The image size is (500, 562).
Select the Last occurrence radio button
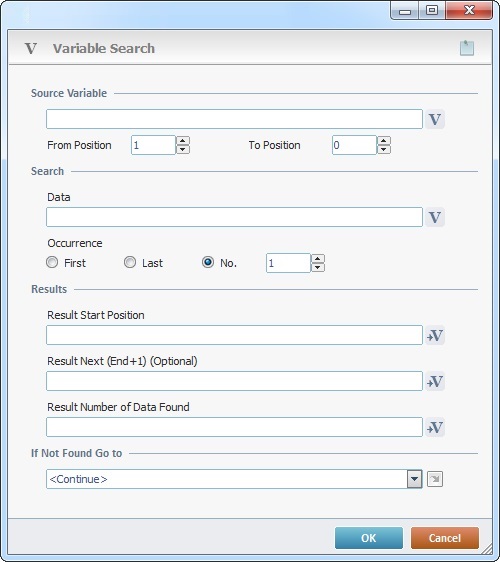(x=130, y=262)
